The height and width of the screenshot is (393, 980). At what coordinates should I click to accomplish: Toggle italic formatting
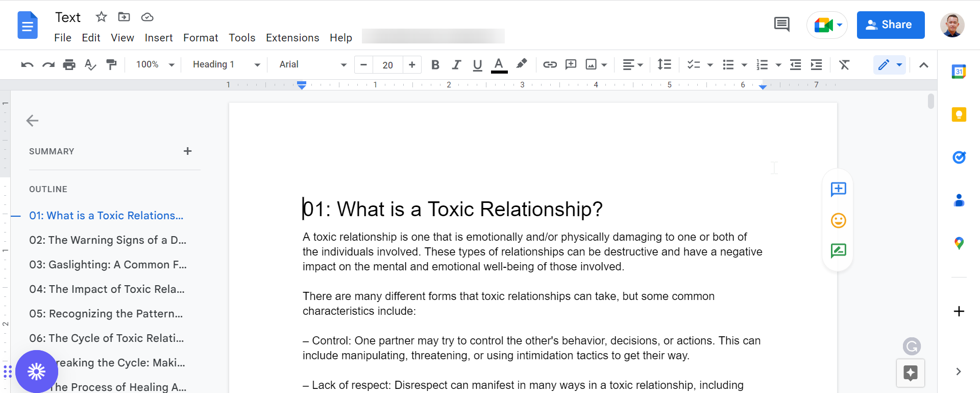coord(456,65)
